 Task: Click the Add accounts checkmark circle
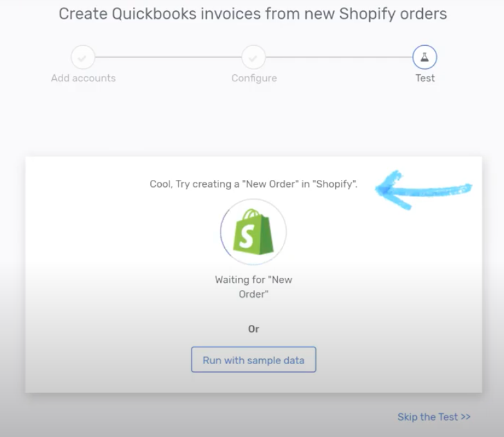83,57
